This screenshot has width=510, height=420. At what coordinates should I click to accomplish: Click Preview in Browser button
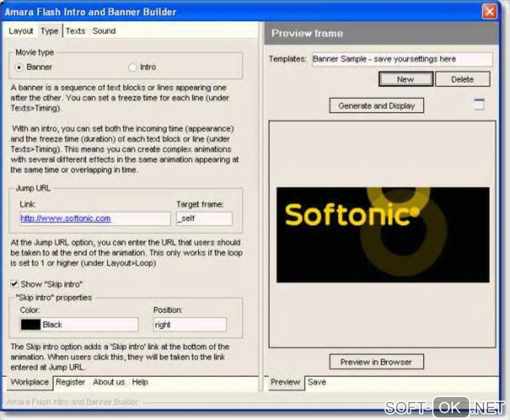(x=376, y=362)
